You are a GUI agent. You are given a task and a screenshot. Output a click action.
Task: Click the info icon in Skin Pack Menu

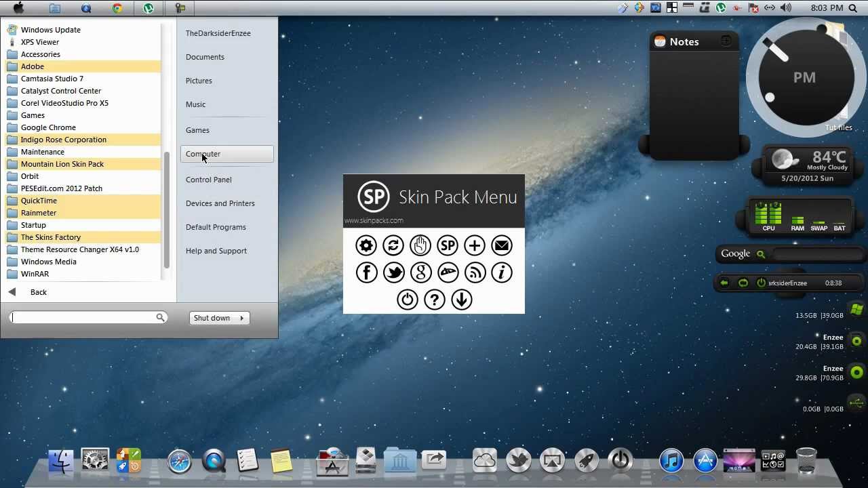coord(502,272)
